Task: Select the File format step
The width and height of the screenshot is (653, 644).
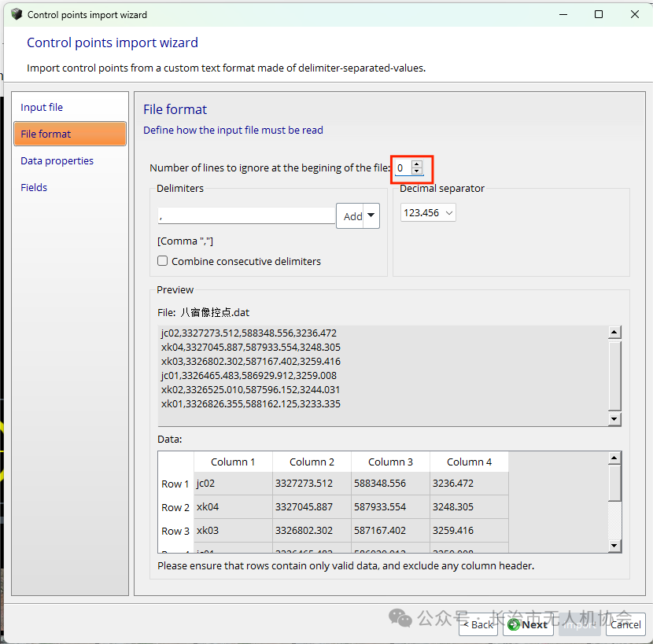Action: (x=70, y=134)
